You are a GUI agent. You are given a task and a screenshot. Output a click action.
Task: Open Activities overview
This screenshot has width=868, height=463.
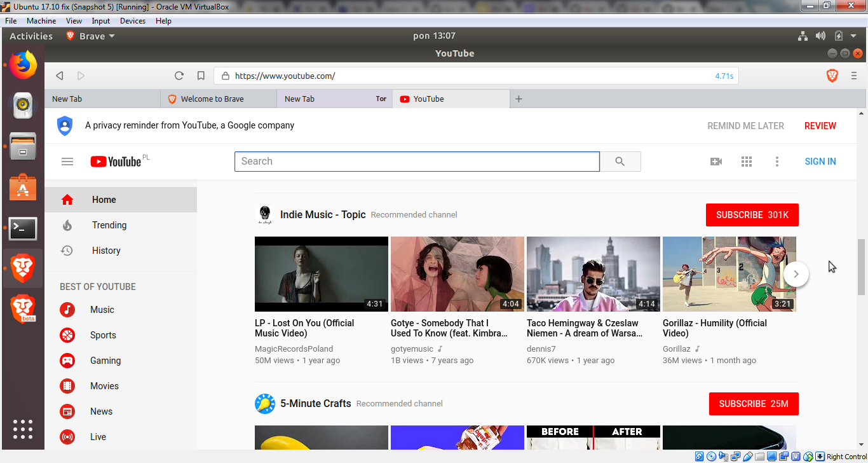31,36
